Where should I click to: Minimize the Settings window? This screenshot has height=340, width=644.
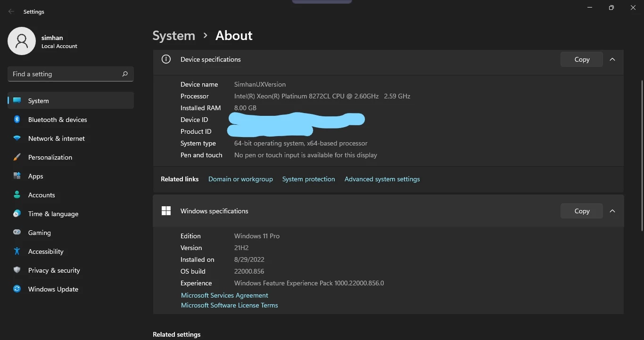590,8
